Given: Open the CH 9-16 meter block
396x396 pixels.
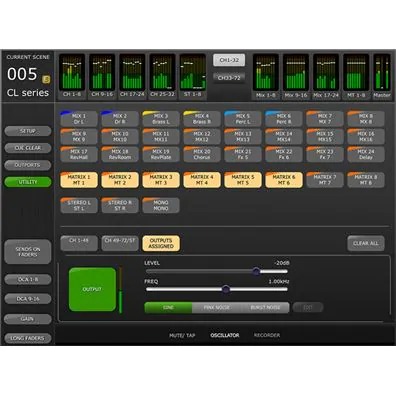Looking at the screenshot, I should coord(102,76).
